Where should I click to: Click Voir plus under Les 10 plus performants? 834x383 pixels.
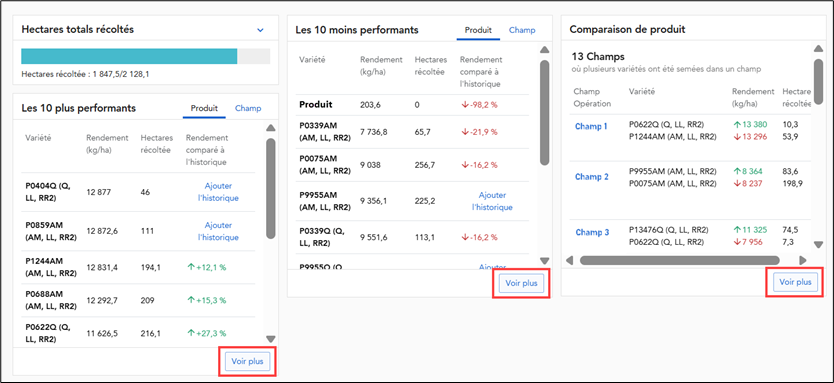247,361
